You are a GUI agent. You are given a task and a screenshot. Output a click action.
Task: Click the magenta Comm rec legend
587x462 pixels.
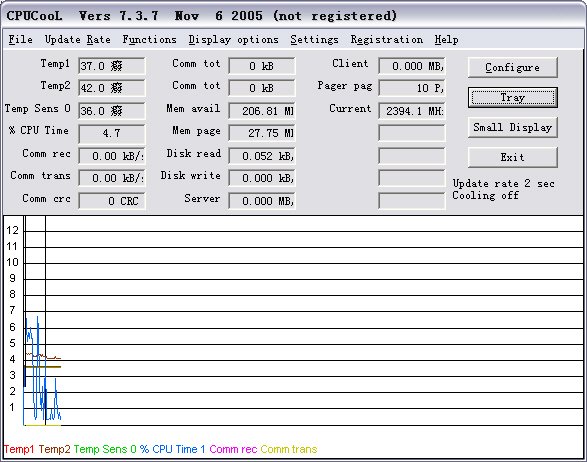(233, 449)
